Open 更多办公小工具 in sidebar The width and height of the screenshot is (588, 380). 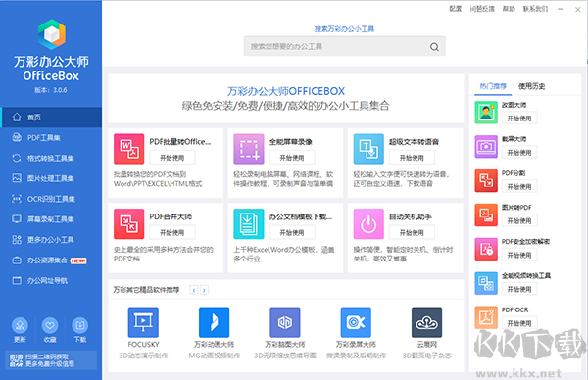51,240
